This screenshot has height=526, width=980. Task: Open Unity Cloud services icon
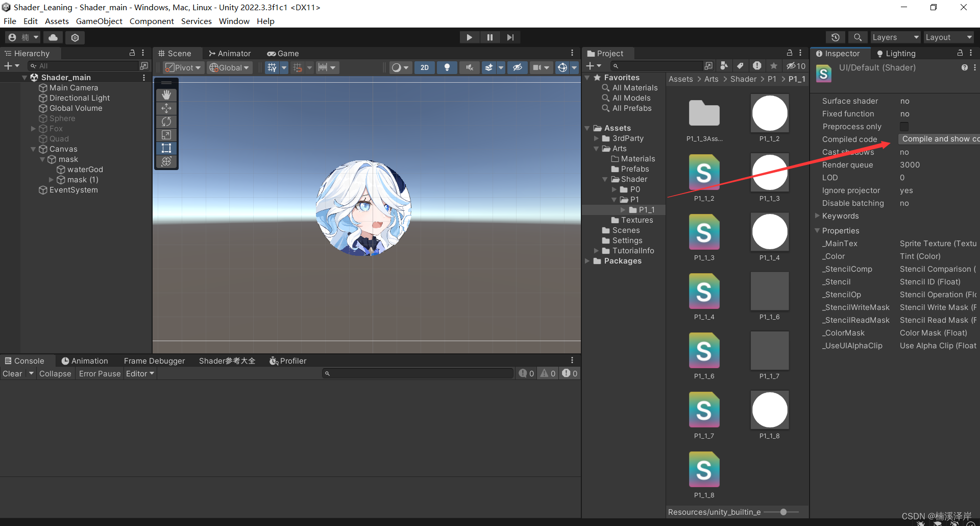click(x=53, y=37)
